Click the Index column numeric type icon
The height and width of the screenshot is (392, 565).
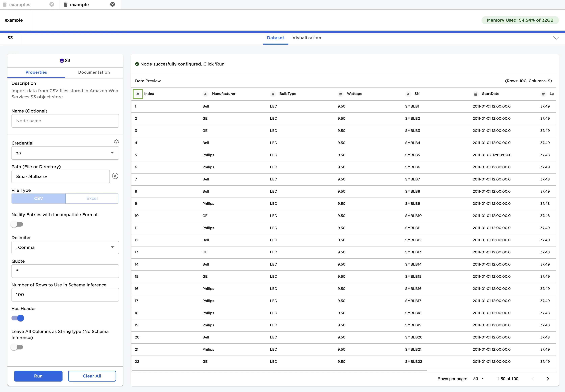tap(138, 94)
